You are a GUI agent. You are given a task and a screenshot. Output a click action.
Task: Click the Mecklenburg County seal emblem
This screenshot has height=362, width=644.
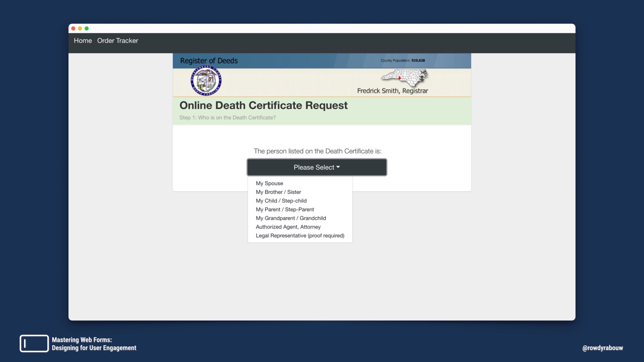tap(206, 81)
